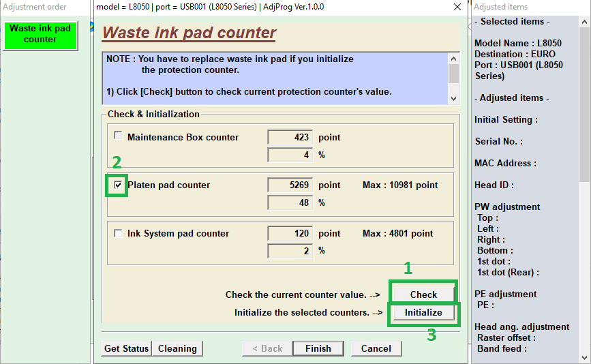
Task: Open Get Status
Action: 126,348
